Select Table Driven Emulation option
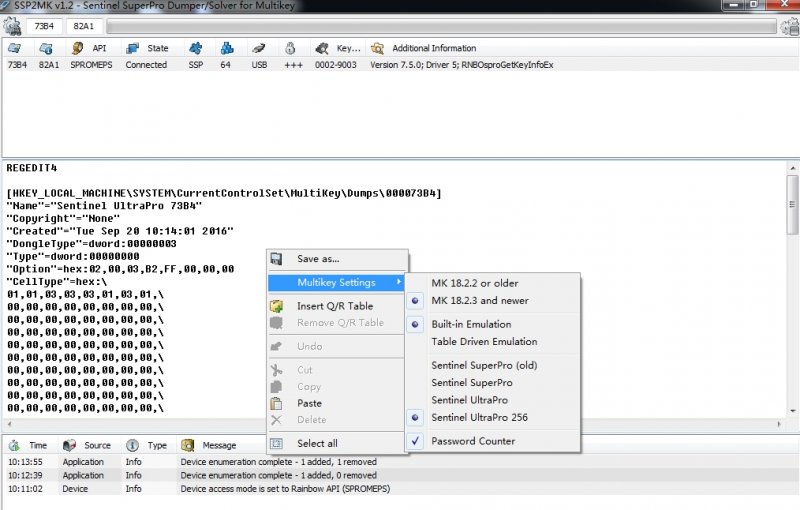The width and height of the screenshot is (800, 510). pos(493,342)
